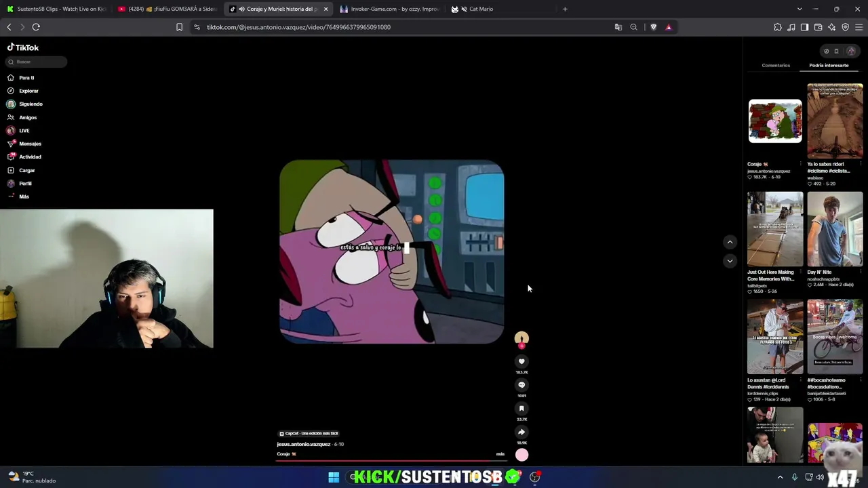Viewport: 868px width, 488px height.
Task: Go to the previous video arrow
Action: (730, 242)
